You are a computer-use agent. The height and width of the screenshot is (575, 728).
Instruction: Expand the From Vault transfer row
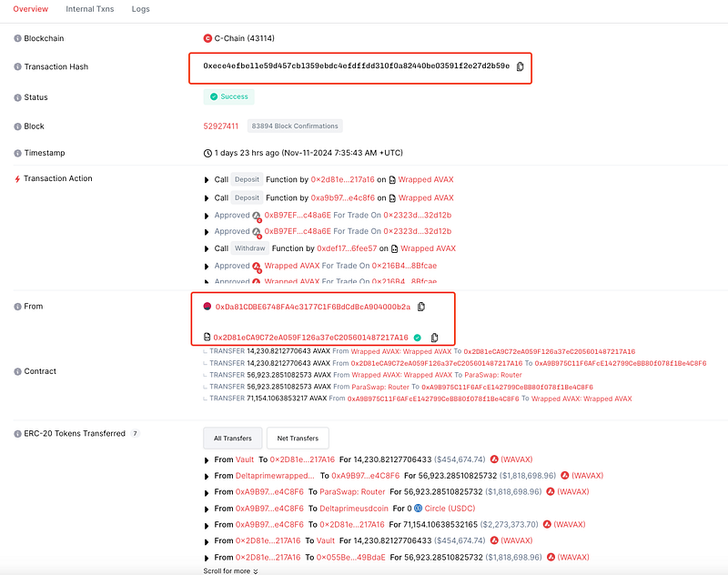(207, 459)
